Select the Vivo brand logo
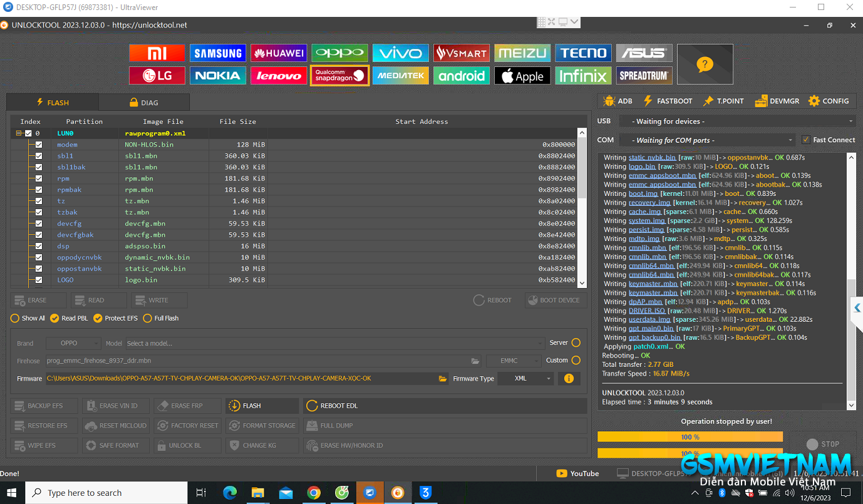Viewport: 863px width, 504px height. click(x=400, y=53)
